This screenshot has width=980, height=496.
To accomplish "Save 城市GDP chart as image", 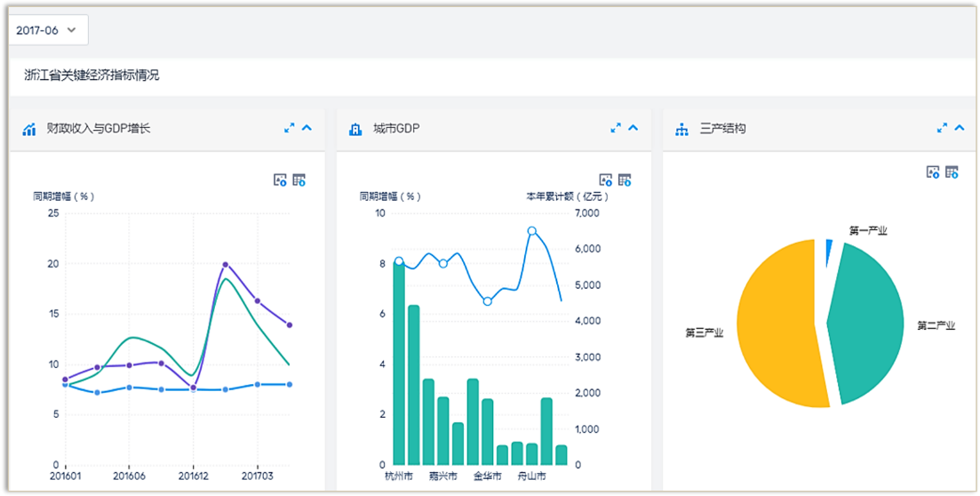I will [606, 180].
